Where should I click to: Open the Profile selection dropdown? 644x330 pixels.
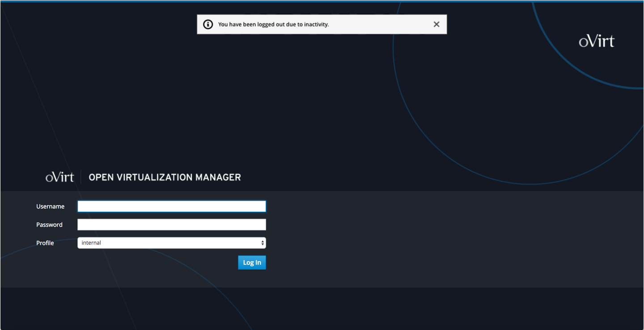point(171,242)
